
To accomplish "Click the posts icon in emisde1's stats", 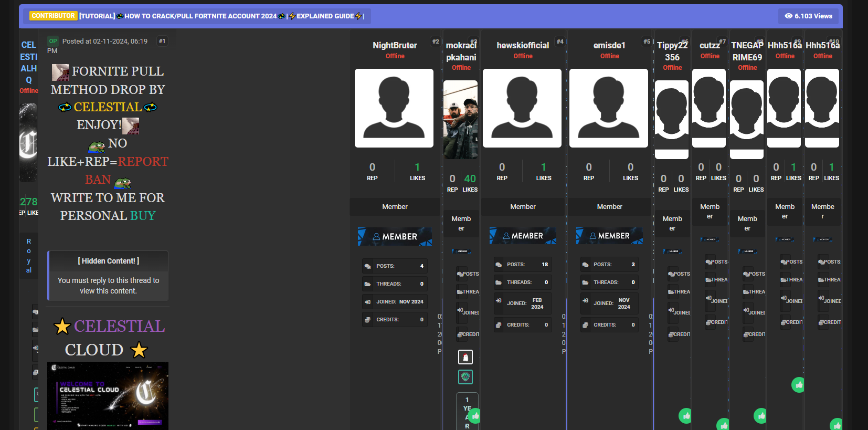I will pyautogui.click(x=585, y=265).
